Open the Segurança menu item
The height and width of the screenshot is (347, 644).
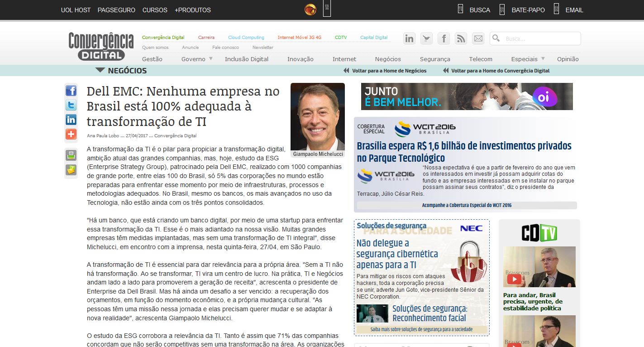pos(435,59)
